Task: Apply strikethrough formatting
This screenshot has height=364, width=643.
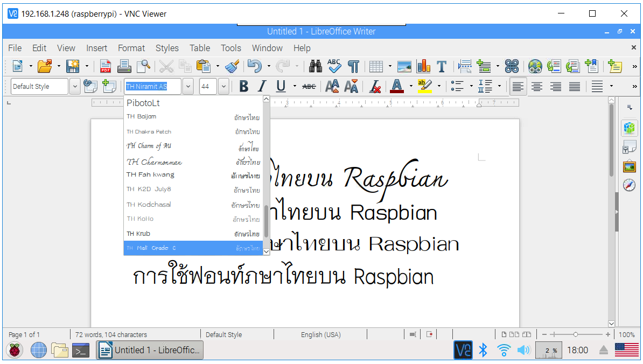Action: click(x=309, y=87)
